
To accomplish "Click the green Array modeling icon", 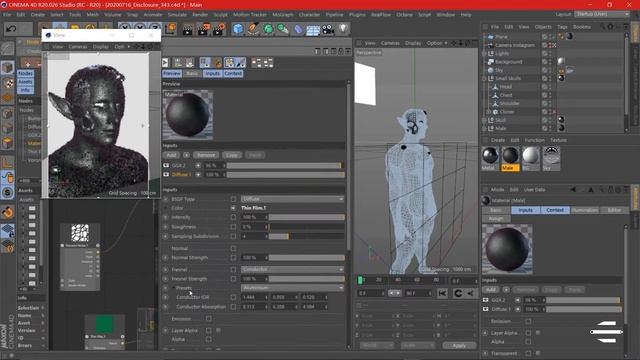I will tap(283, 29).
